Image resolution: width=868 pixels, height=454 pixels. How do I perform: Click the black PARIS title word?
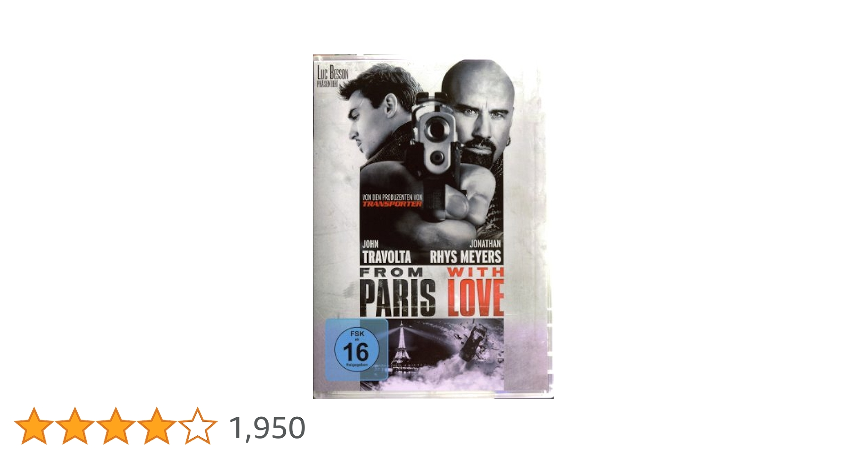coord(398,297)
